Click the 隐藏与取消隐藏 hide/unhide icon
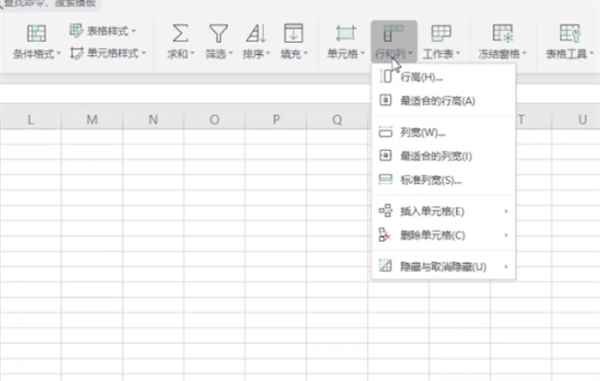This screenshot has width=600, height=381. pos(385,265)
